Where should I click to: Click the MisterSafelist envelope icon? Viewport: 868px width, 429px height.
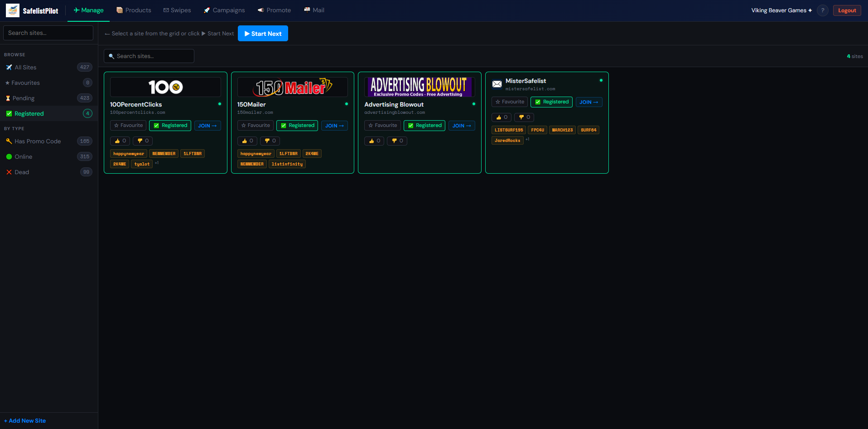tap(497, 84)
